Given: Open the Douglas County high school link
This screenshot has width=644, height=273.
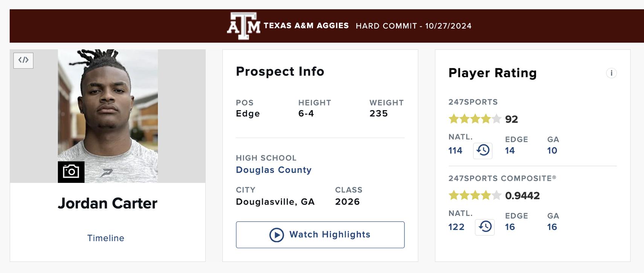Looking at the screenshot, I should pyautogui.click(x=273, y=170).
